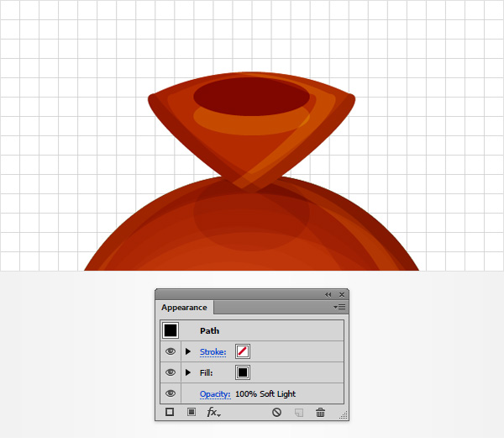Open the Stroke panel link
Viewport: 504px width, 438px height.
point(213,351)
